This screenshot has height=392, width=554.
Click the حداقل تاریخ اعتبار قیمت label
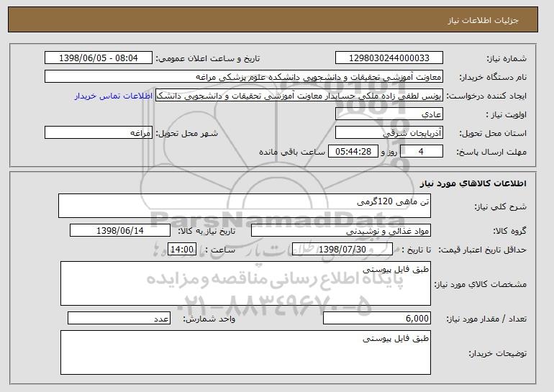pos(483,250)
